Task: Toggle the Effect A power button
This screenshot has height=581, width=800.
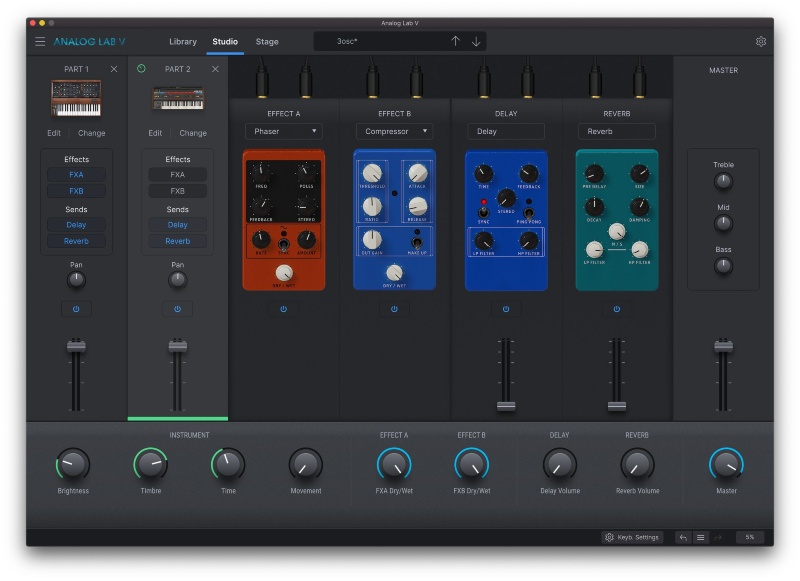Action: point(283,310)
